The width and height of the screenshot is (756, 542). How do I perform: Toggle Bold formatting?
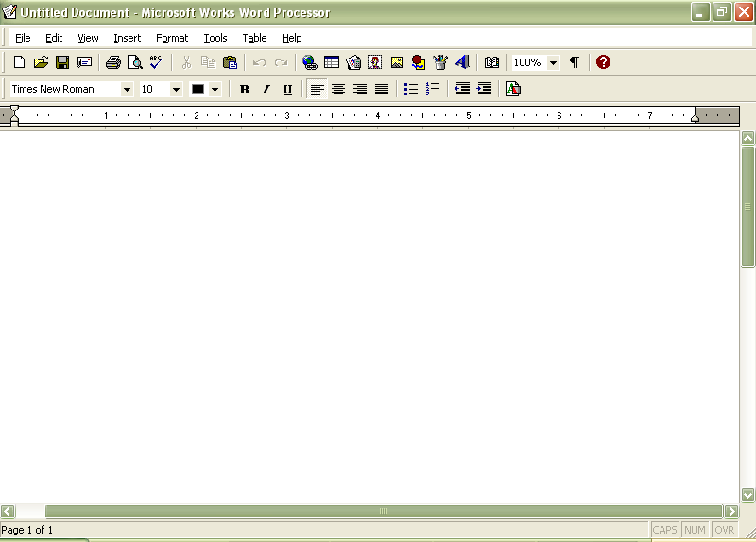tap(244, 89)
